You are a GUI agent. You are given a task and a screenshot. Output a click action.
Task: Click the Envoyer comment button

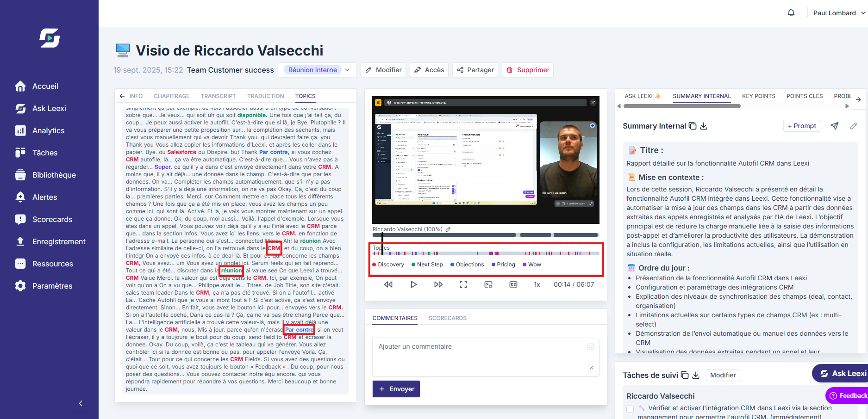tap(396, 389)
